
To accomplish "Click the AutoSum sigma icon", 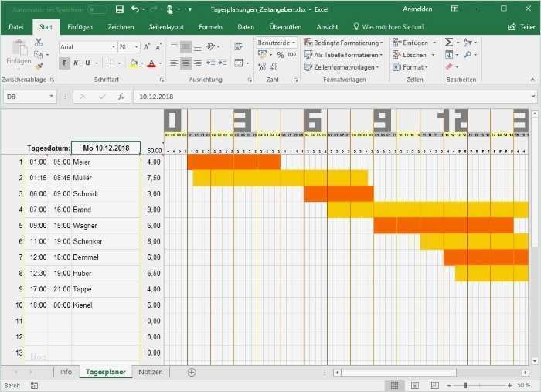I will click(x=448, y=43).
